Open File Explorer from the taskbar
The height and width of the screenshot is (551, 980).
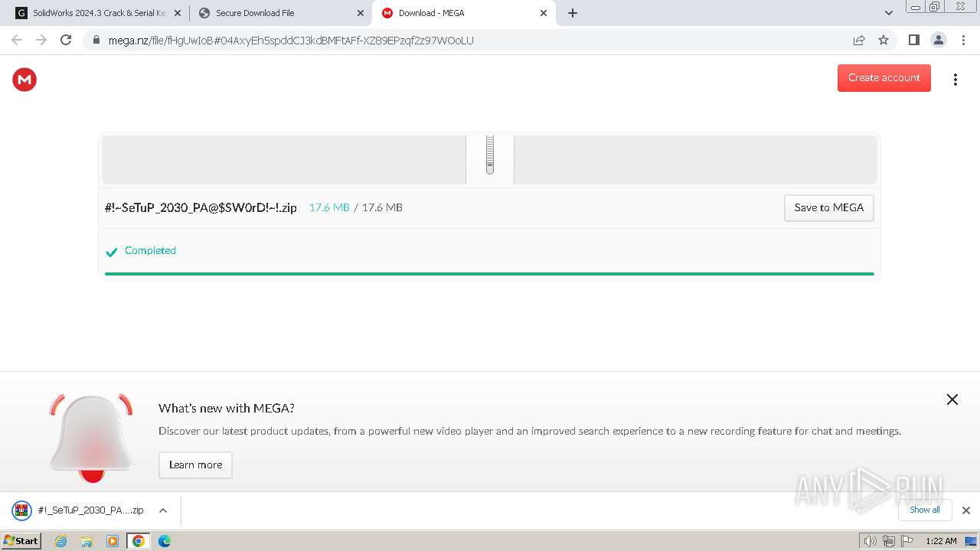(x=87, y=541)
